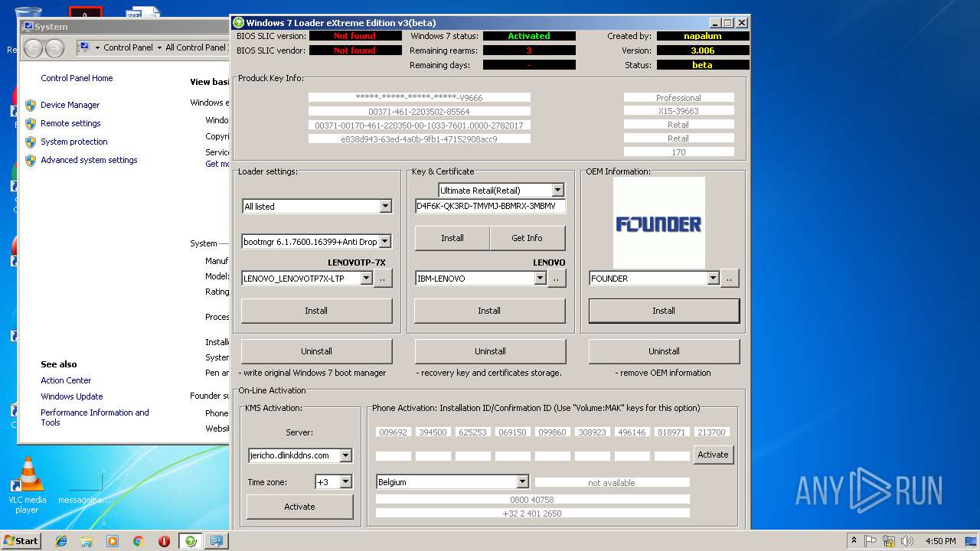Open volume speaker tray icon
Viewport: 980px width, 551px height.
[x=907, y=541]
